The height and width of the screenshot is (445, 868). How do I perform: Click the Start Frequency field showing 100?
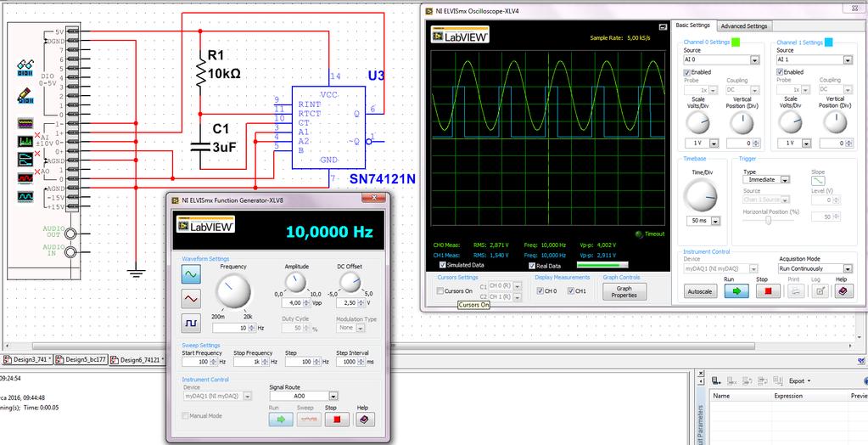[195, 361]
